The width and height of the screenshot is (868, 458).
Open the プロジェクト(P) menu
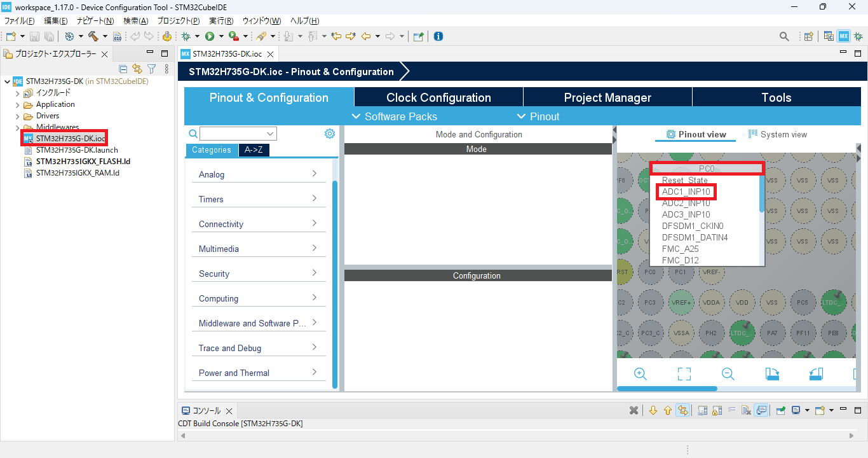[x=177, y=21]
